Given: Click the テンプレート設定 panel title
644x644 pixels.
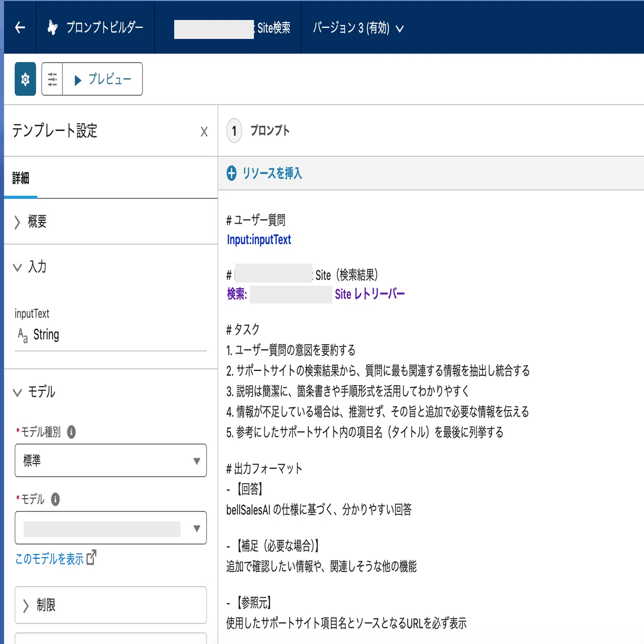Looking at the screenshot, I should point(55,130).
